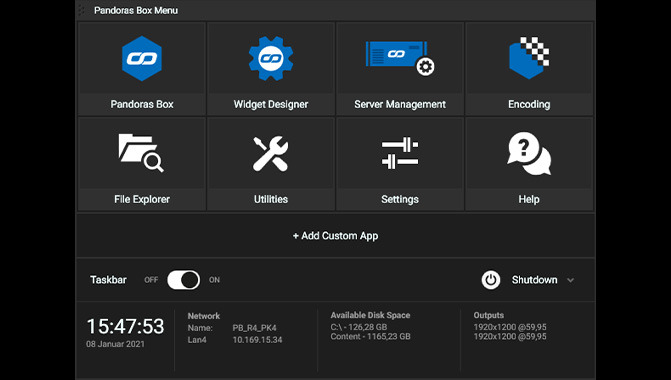This screenshot has width=671, height=380.
Task: Open Utilities wrench and screwdriver icon
Action: coord(271,154)
